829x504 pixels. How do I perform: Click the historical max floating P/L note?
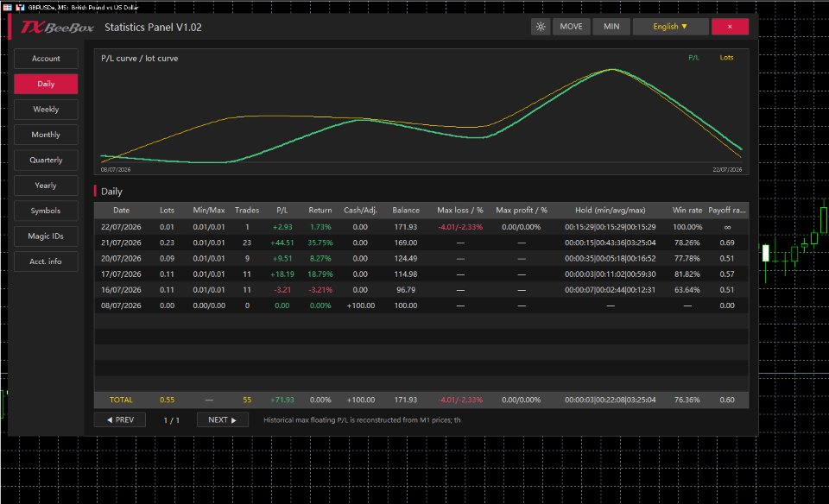coord(362,420)
